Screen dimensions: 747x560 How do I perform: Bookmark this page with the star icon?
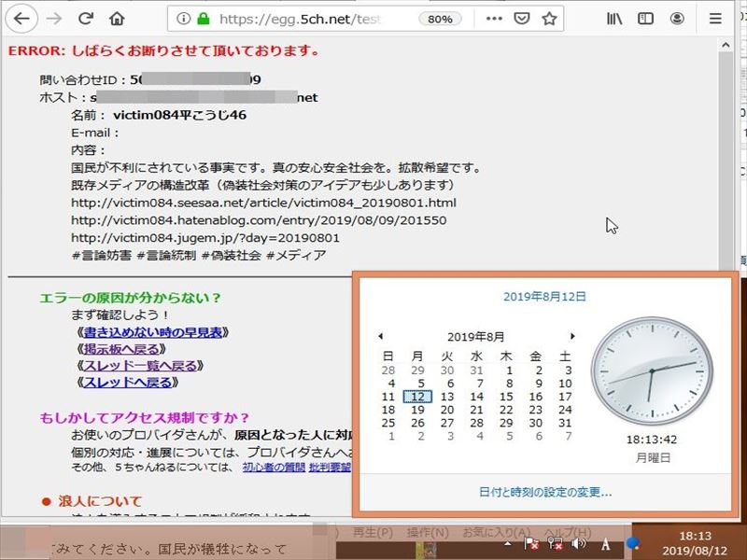pos(548,18)
